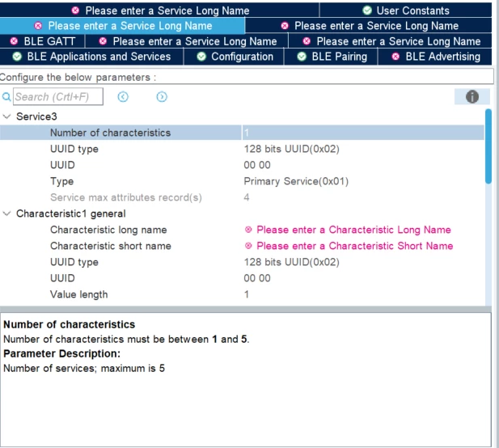The width and height of the screenshot is (499, 448).
Task: Open UUID type dropdown under Service3
Action: [363, 149]
